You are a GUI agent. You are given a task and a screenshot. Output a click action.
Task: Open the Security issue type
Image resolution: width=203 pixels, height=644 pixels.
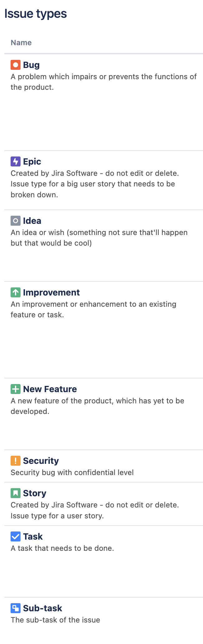(41, 461)
